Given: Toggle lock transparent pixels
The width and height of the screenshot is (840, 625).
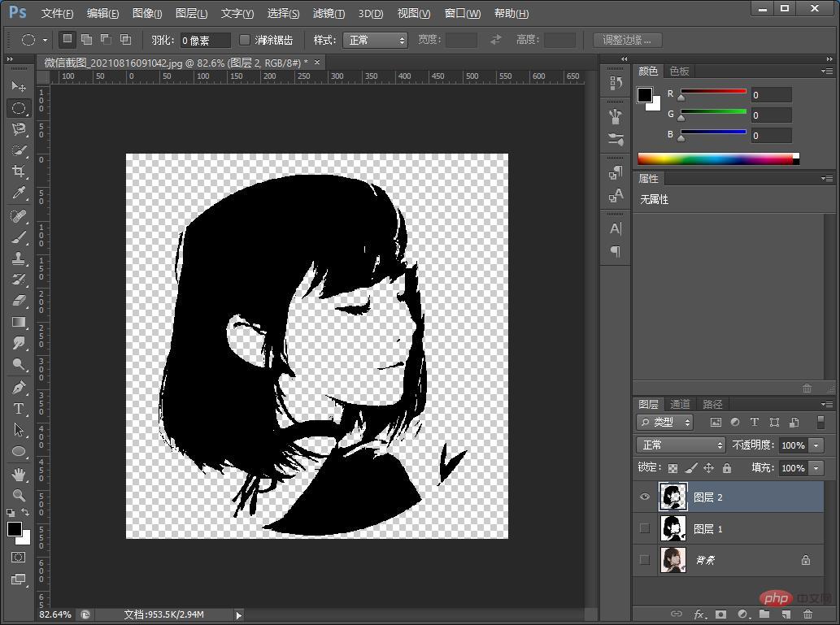Looking at the screenshot, I should click(x=672, y=468).
